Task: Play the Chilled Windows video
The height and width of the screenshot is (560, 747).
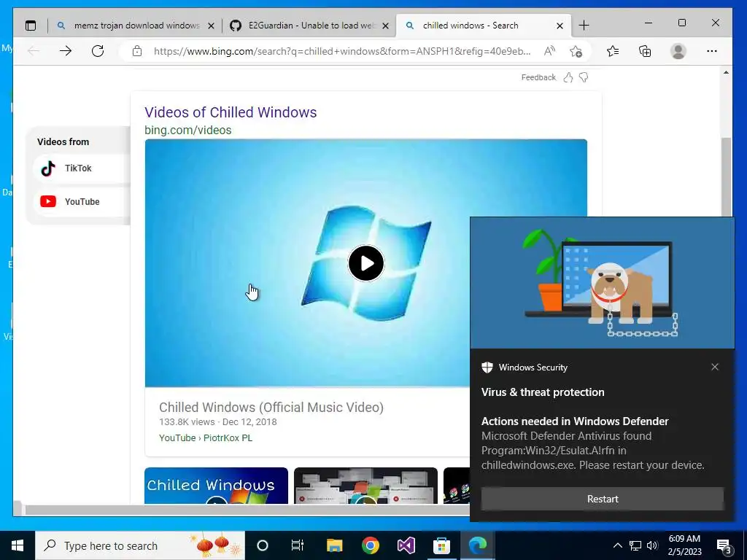Action: (366, 262)
